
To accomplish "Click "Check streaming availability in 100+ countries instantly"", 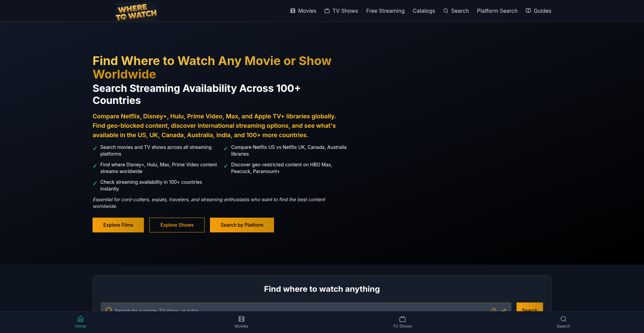I will click(151, 185).
